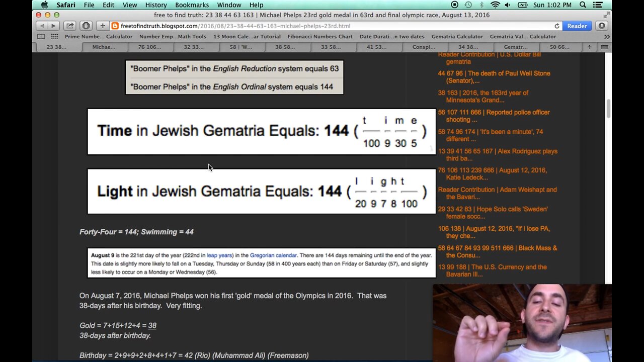This screenshot has width=644, height=362.
Task: Click the battery status icon
Action: 523,5
